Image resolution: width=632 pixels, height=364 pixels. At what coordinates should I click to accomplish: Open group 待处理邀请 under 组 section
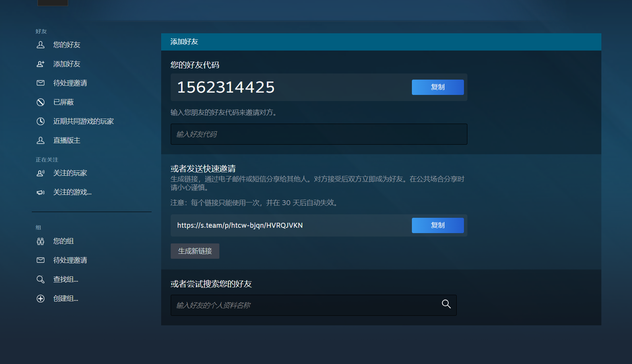(x=70, y=260)
